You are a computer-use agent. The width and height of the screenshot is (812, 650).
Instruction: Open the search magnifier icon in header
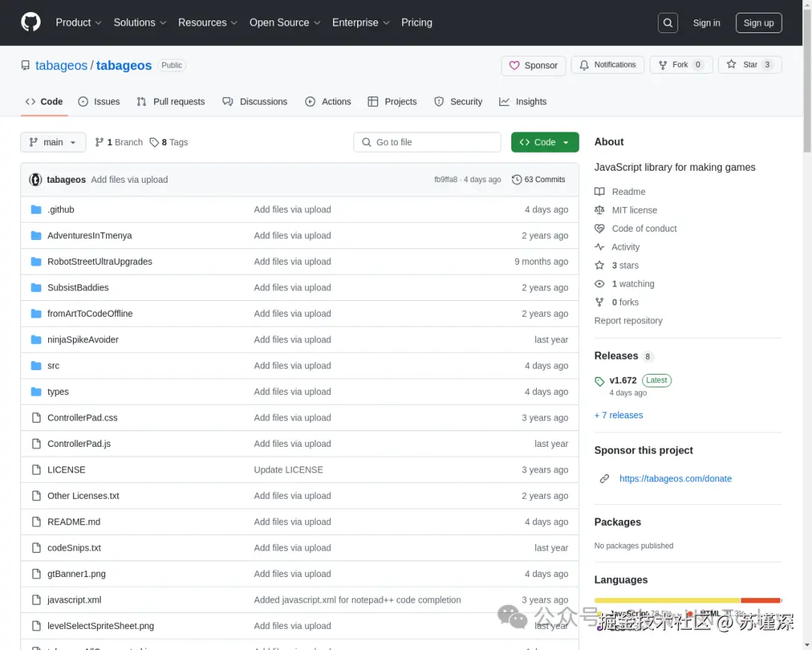click(x=668, y=23)
